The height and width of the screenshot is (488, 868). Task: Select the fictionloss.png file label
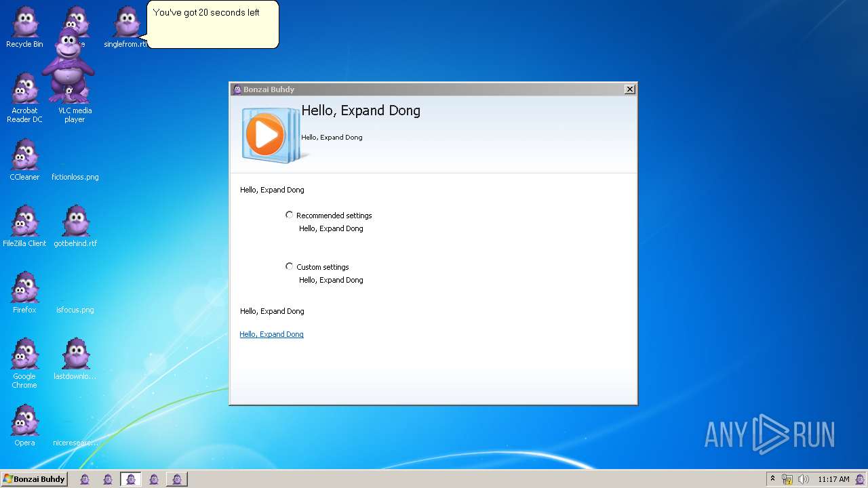coord(75,177)
